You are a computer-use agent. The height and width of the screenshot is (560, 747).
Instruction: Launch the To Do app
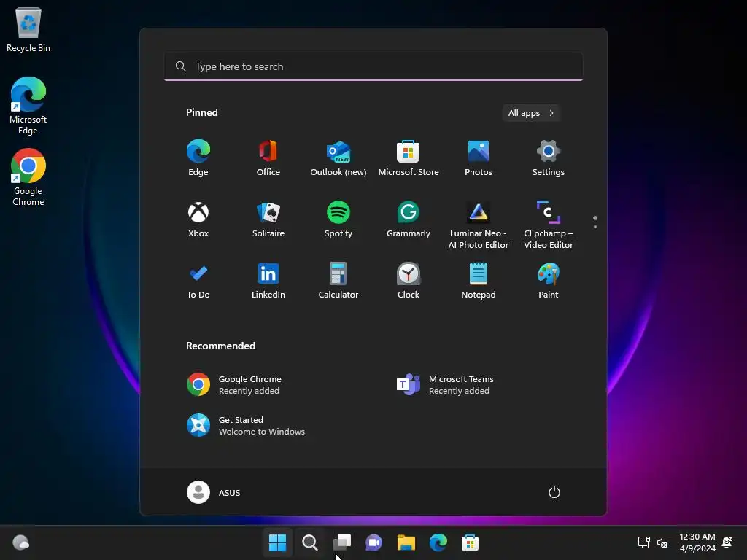point(198,281)
